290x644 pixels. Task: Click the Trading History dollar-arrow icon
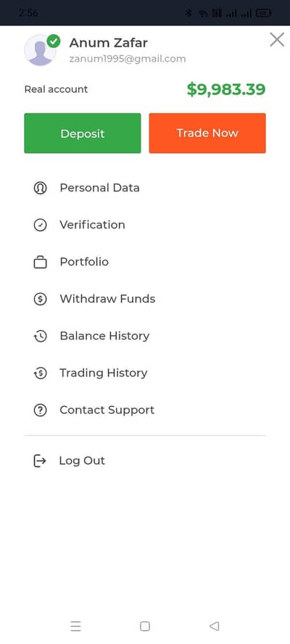(41, 373)
